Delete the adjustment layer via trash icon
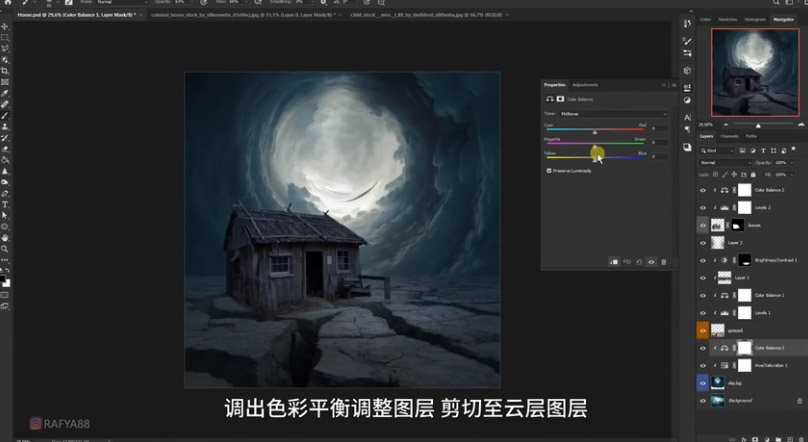This screenshot has width=808, height=442. [663, 262]
